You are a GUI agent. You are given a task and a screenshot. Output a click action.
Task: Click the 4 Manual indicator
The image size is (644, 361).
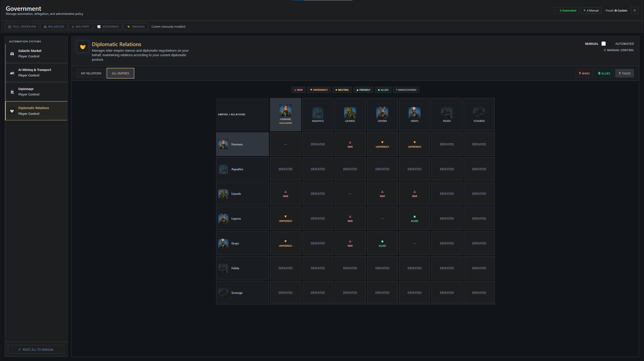click(x=591, y=11)
